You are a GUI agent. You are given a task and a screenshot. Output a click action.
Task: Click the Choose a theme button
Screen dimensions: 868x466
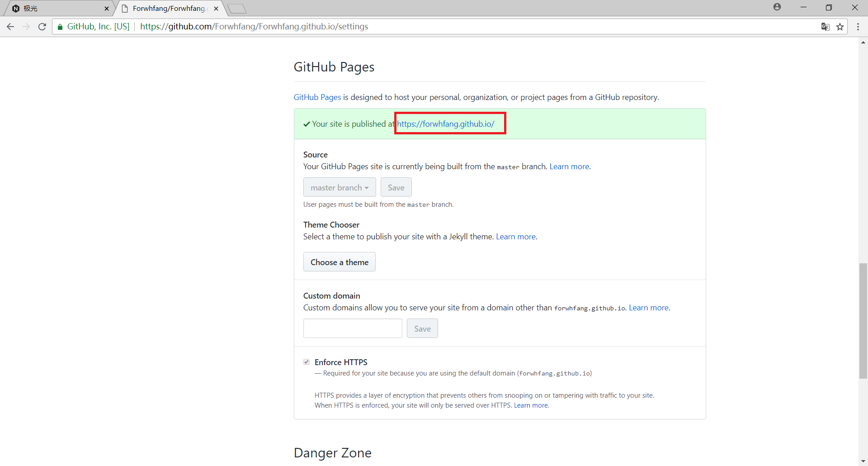340,262
